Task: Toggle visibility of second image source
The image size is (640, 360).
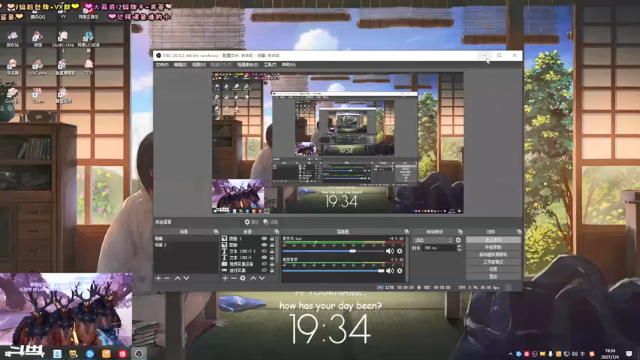Action: click(264, 245)
